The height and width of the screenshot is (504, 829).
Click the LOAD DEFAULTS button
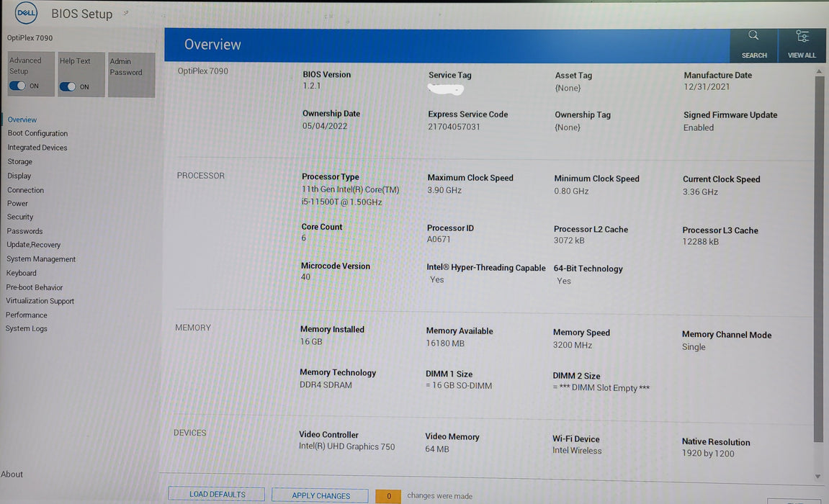pyautogui.click(x=217, y=495)
